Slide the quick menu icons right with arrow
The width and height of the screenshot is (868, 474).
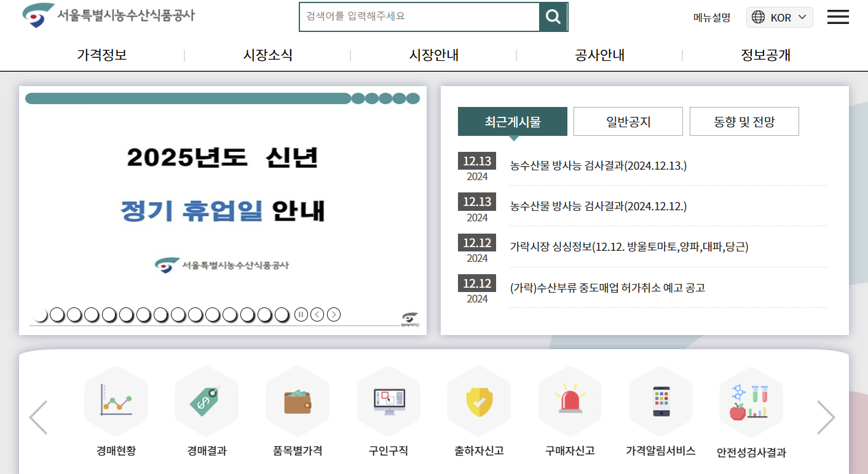pyautogui.click(x=826, y=417)
